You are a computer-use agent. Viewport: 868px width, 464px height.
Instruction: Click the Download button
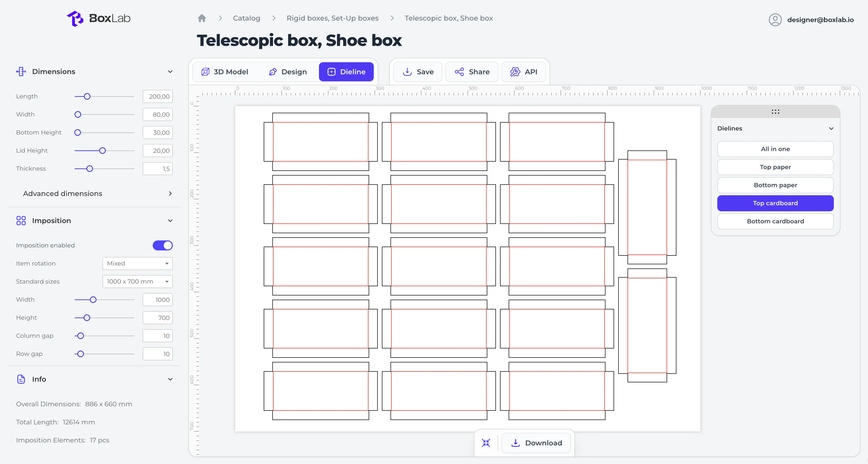(x=536, y=443)
